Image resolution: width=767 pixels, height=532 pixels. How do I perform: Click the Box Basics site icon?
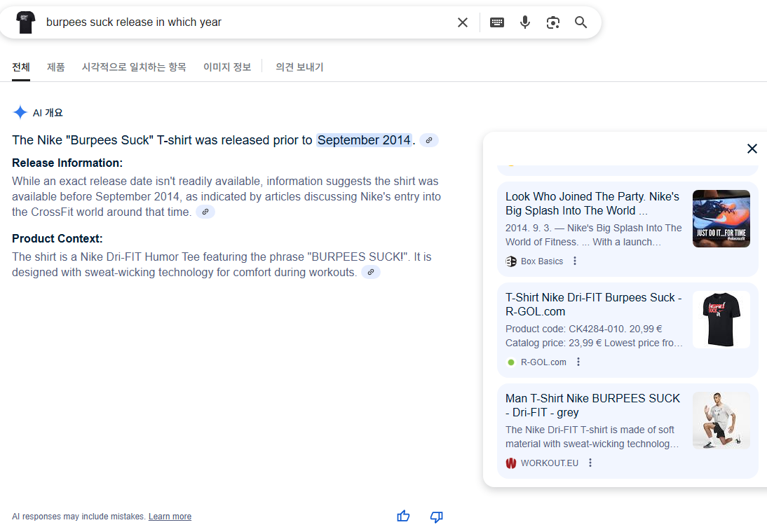[x=511, y=261]
